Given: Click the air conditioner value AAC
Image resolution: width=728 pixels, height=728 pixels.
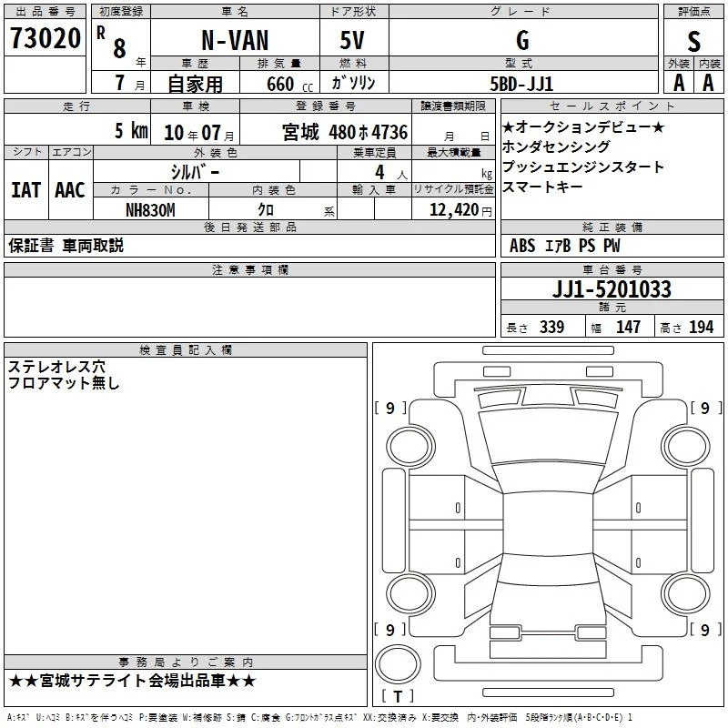Looking at the screenshot, I should click(x=70, y=190).
